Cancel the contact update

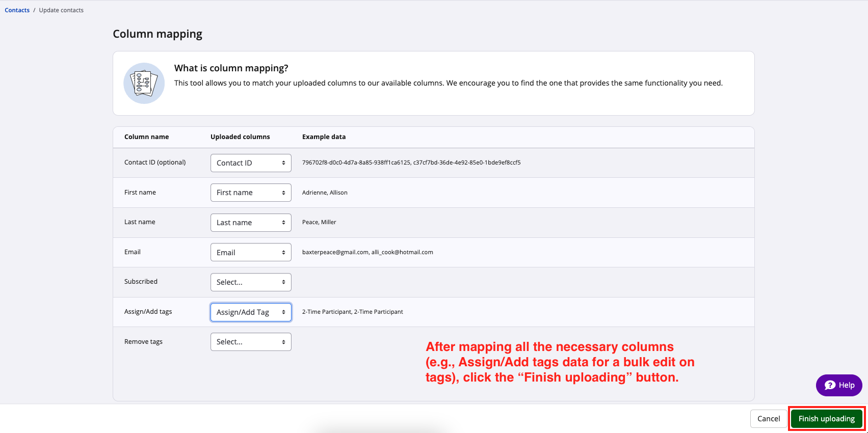pos(768,419)
